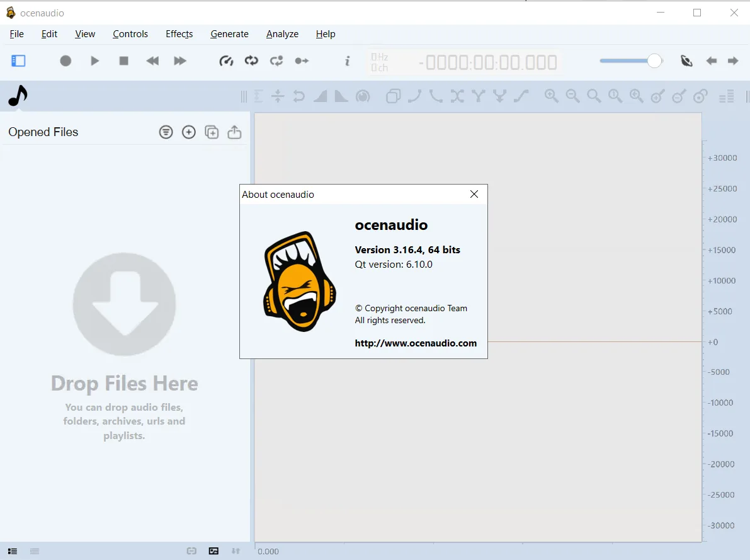Click the normalize icon in effects toolbar
Screen dimensions: 750x560
point(258,96)
